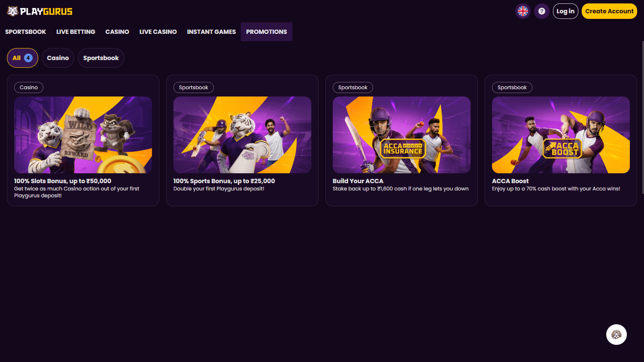The height and width of the screenshot is (362, 644).
Task: Open the Sports Bonus tiger cricket image
Action: coord(242,135)
